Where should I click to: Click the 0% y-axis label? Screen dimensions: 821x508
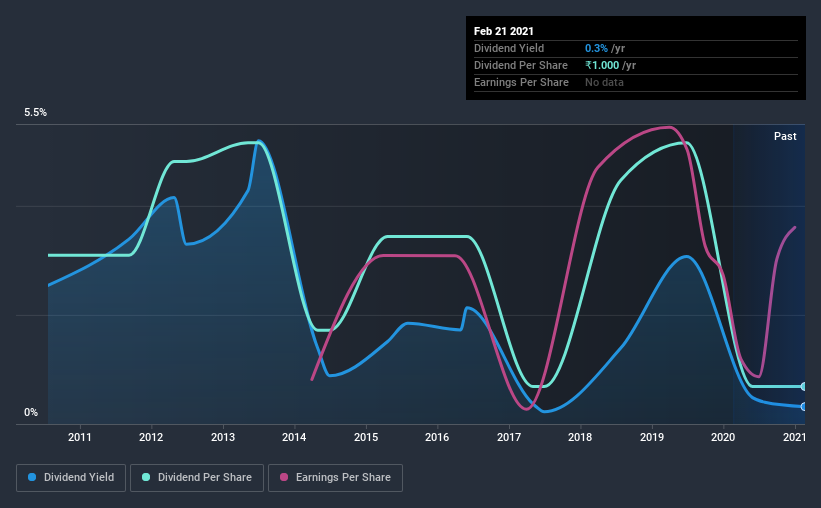[31, 413]
